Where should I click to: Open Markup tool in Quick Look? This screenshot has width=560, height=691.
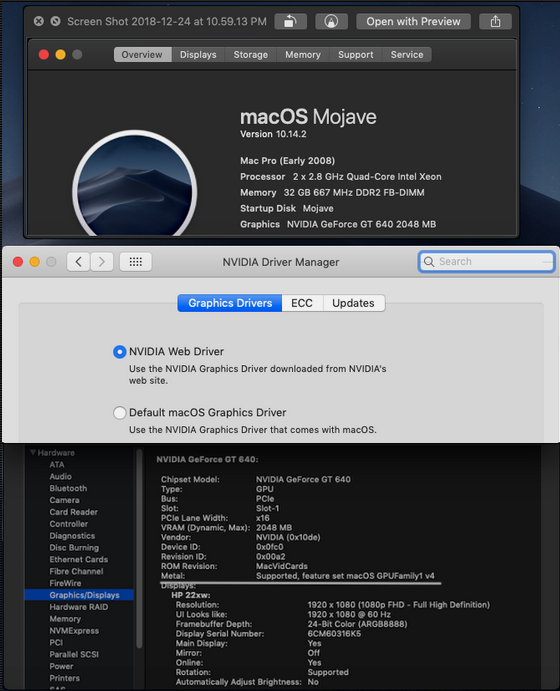331,21
